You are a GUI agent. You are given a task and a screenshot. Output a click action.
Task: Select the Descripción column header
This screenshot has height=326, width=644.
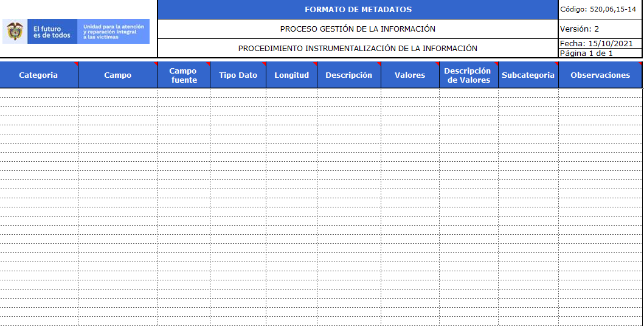pos(348,75)
